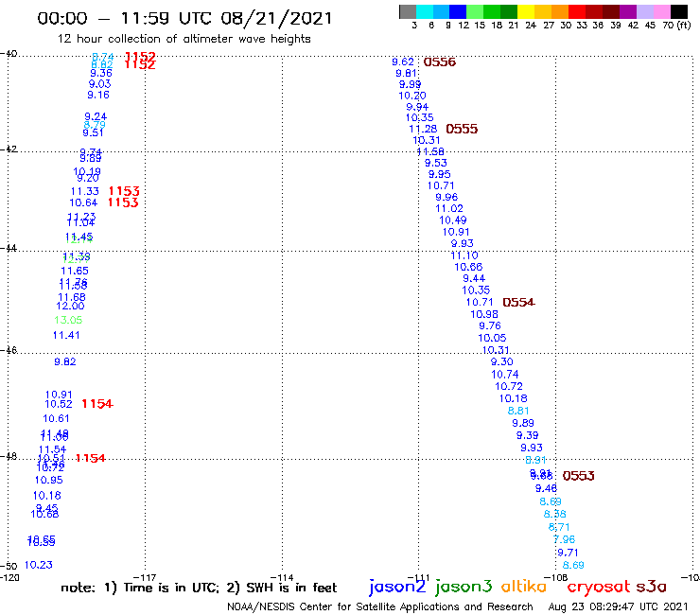Select the 9.03 wave height value
700x615 pixels.
pos(99,84)
